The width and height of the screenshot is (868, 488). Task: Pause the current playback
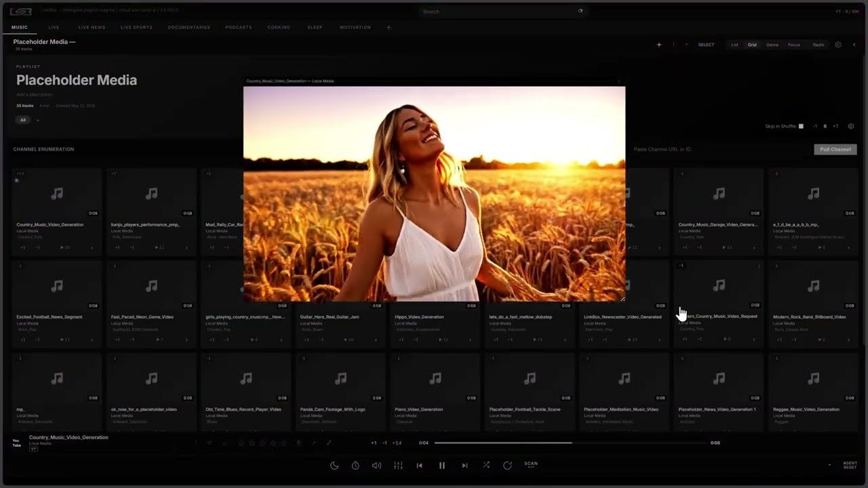[442, 466]
